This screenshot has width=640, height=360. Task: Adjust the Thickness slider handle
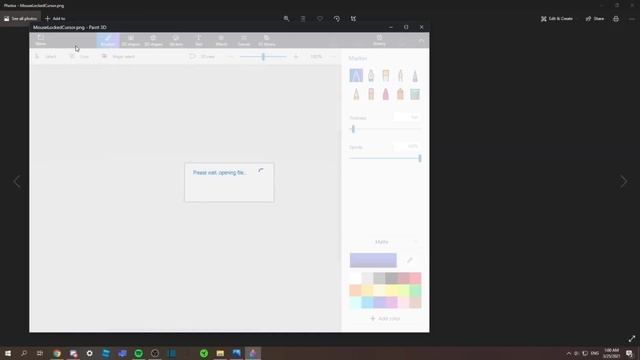(353, 129)
